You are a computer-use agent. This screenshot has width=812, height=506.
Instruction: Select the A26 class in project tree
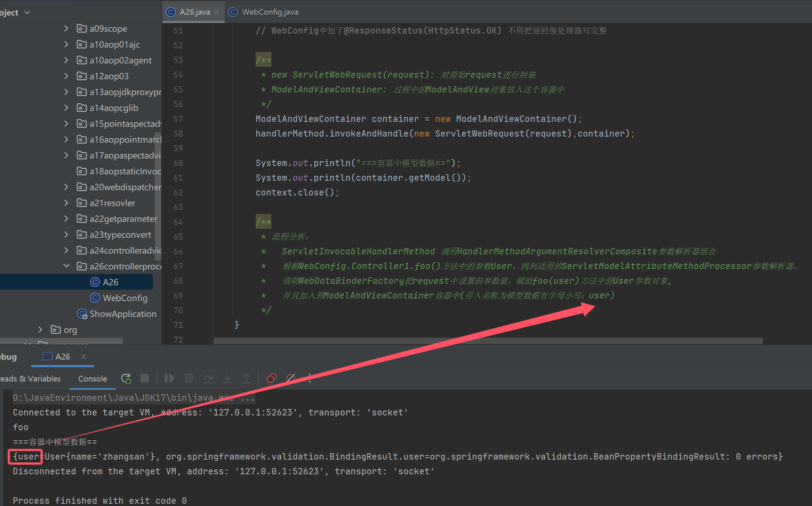click(x=77, y=282)
